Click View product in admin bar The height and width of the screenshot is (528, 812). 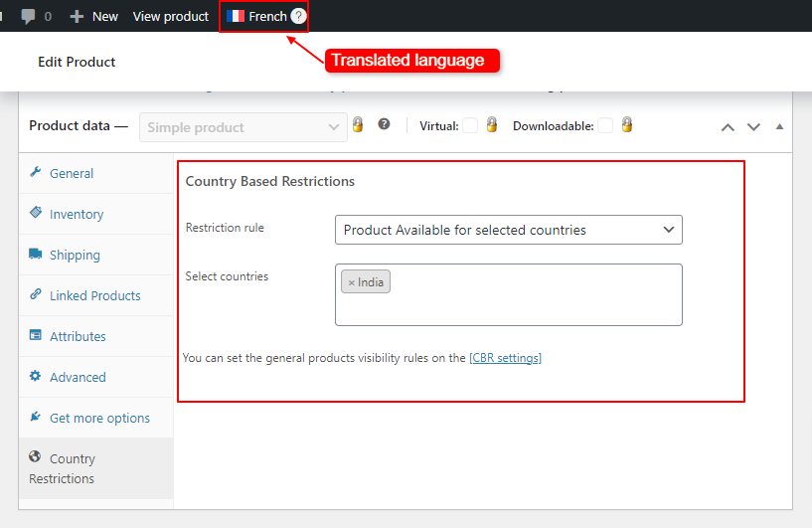coord(171,16)
